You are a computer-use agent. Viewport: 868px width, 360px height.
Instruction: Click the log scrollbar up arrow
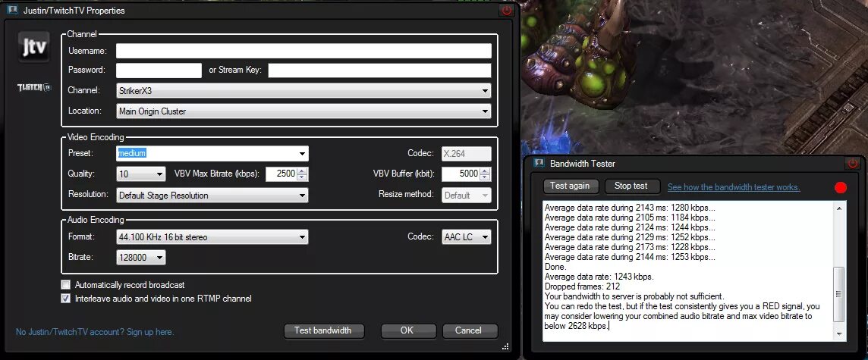point(839,208)
